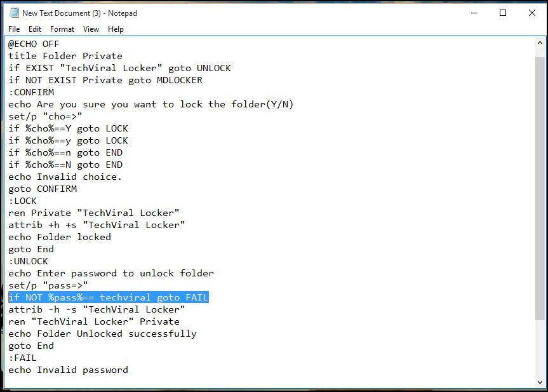Open the Help menu
This screenshot has height=392, width=548.
pos(116,29)
